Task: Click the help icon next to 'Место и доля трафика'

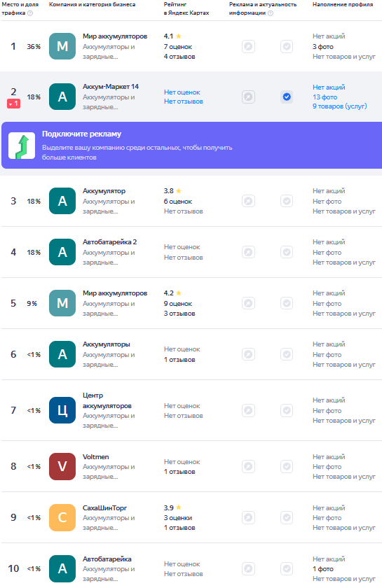Action: click(x=30, y=13)
